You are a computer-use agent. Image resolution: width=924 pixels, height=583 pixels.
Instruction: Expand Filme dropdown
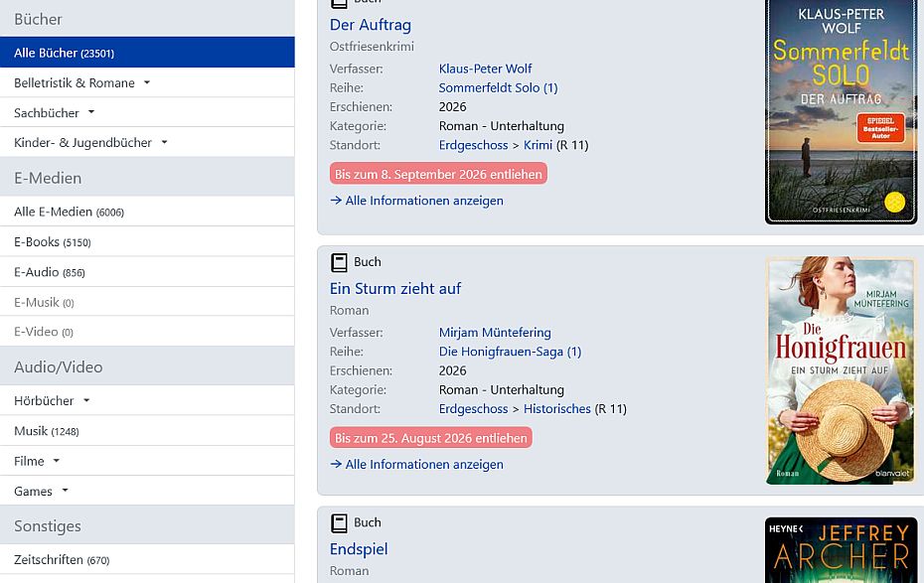coord(147,461)
